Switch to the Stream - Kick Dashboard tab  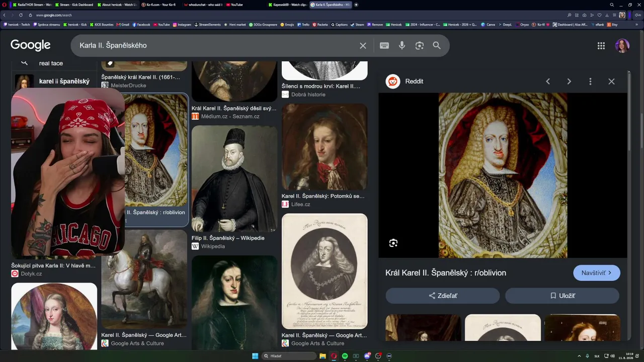tap(74, 5)
